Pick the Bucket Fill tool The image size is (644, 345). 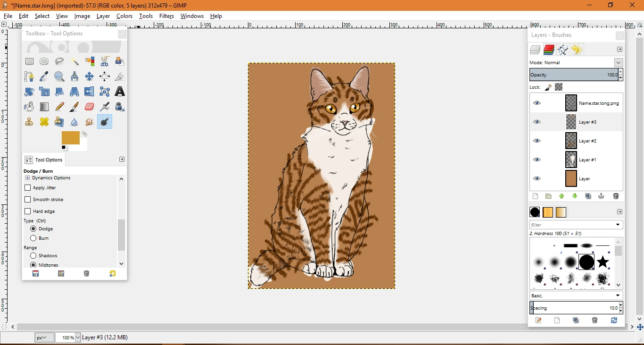click(29, 107)
